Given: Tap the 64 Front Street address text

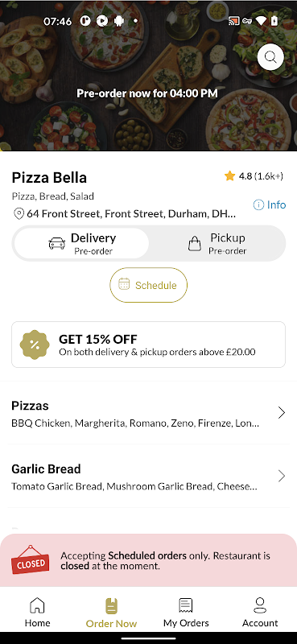Looking at the screenshot, I should [131, 214].
